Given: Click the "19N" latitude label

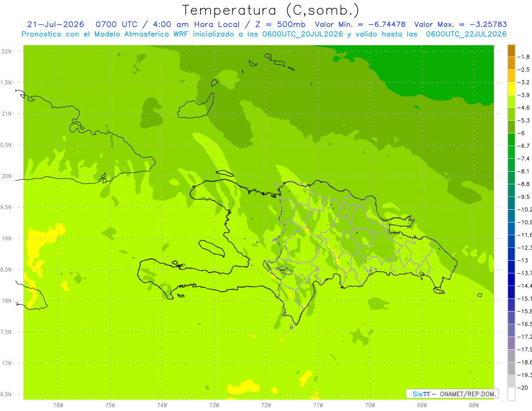Looking at the screenshot, I should click(x=7, y=239).
